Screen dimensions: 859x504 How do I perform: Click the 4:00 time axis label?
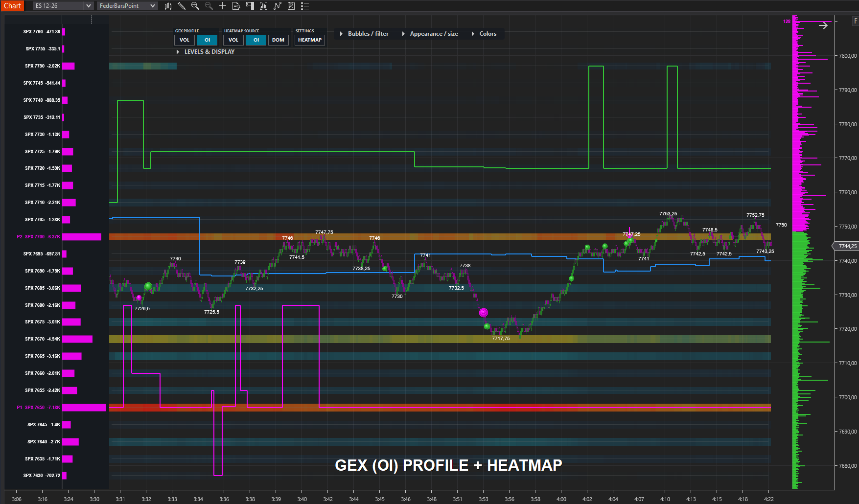[561, 499]
